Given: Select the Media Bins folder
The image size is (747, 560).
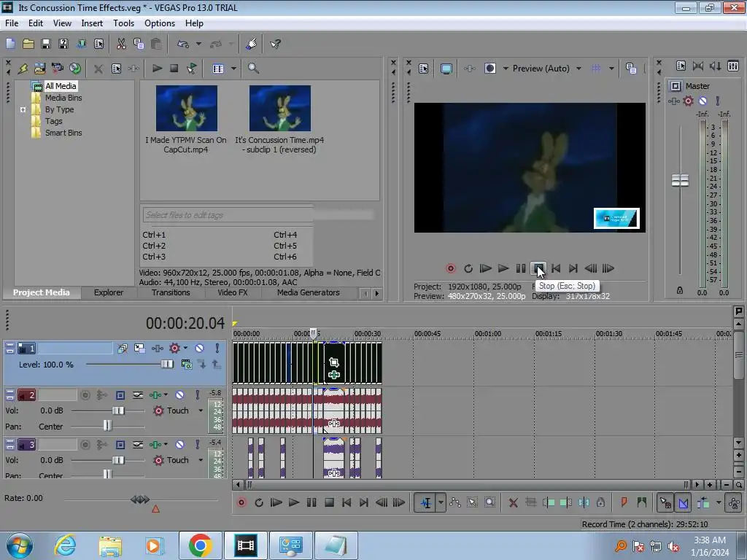Looking at the screenshot, I should click(x=63, y=98).
